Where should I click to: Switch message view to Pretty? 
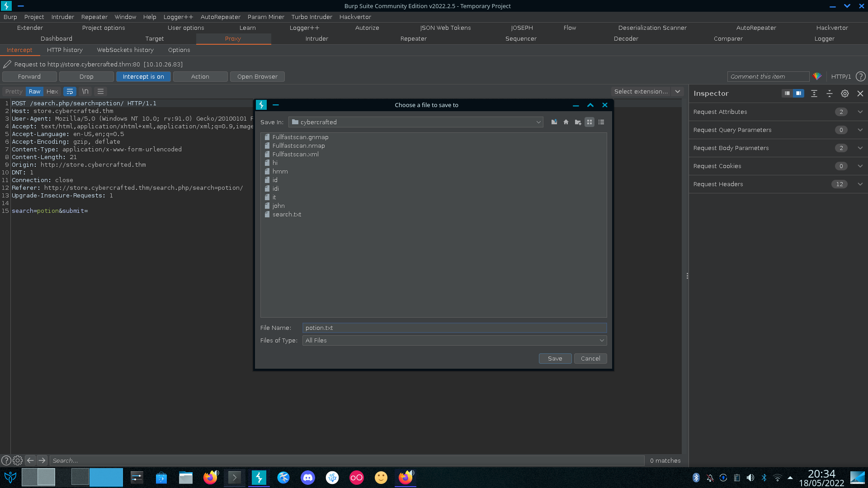point(14,91)
